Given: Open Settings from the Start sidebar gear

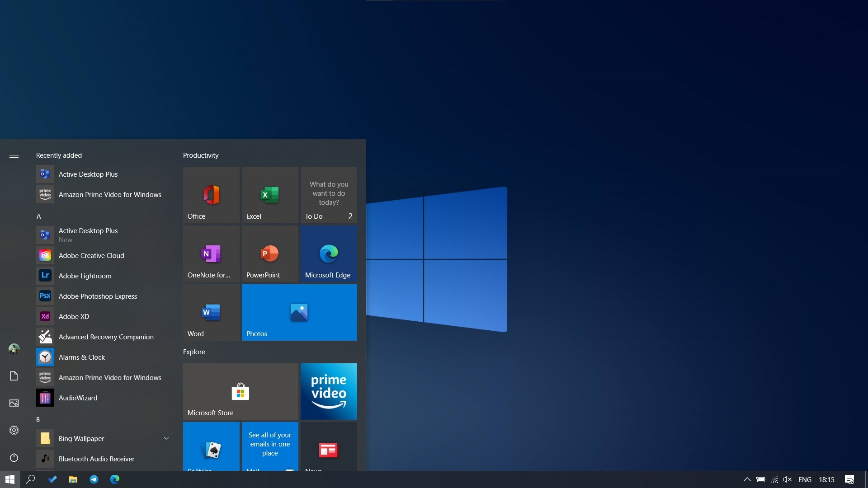Looking at the screenshot, I should coord(14,430).
